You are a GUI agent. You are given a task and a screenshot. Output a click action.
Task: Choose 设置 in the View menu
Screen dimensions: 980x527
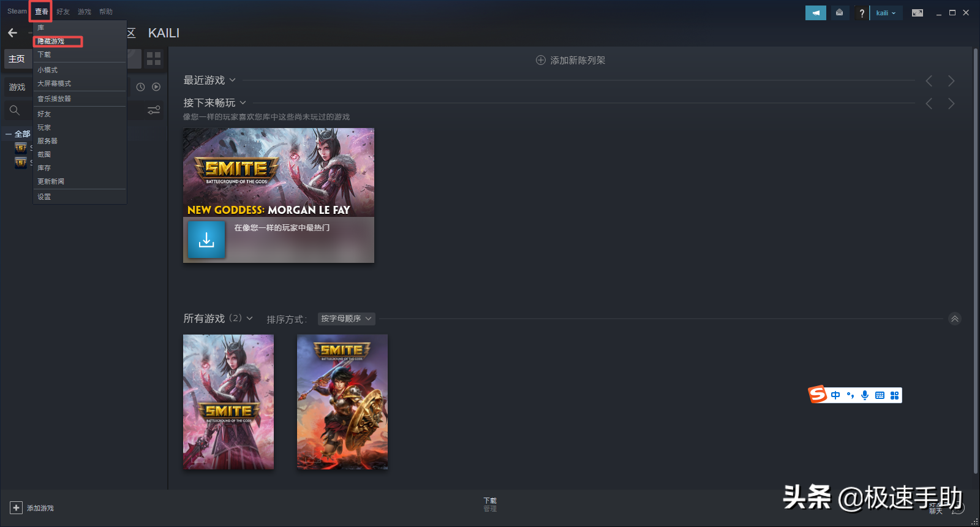click(x=44, y=197)
